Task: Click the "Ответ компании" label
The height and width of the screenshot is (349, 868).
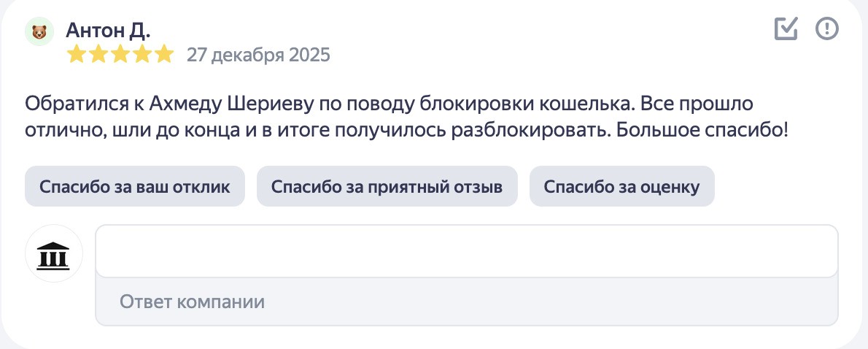Action: pyautogui.click(x=192, y=302)
